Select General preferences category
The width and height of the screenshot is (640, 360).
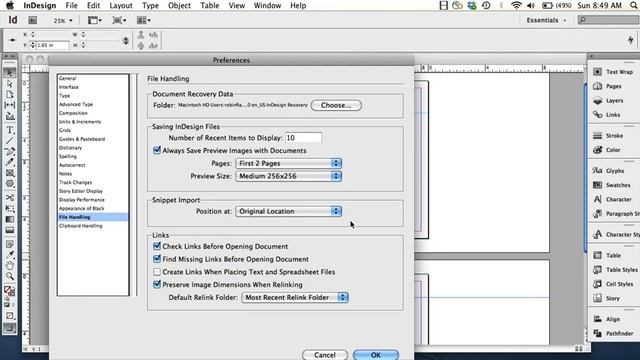pyautogui.click(x=68, y=78)
